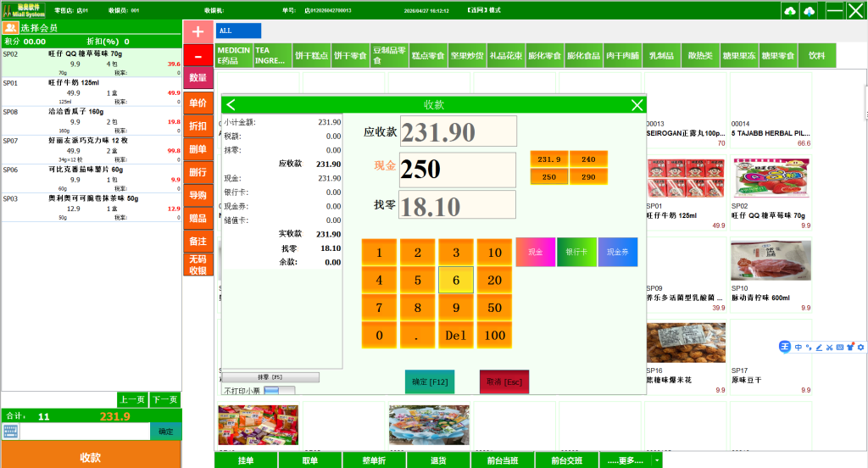Open the on-screen keyboard icon
This screenshot has height=468, width=868.
(x=10, y=431)
